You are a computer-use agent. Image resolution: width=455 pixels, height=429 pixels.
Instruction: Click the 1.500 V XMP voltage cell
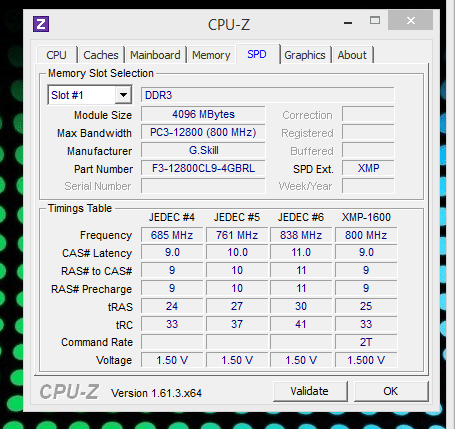pyautogui.click(x=366, y=360)
